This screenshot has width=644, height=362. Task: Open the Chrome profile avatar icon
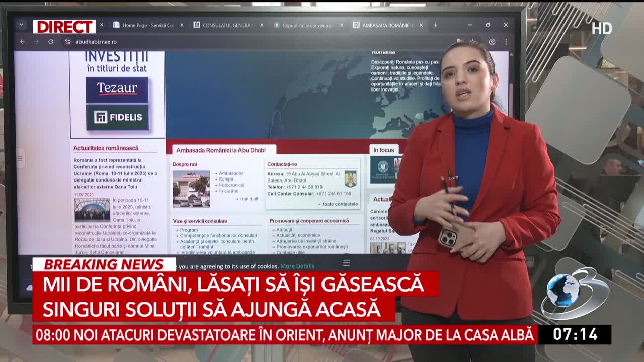click(492, 42)
